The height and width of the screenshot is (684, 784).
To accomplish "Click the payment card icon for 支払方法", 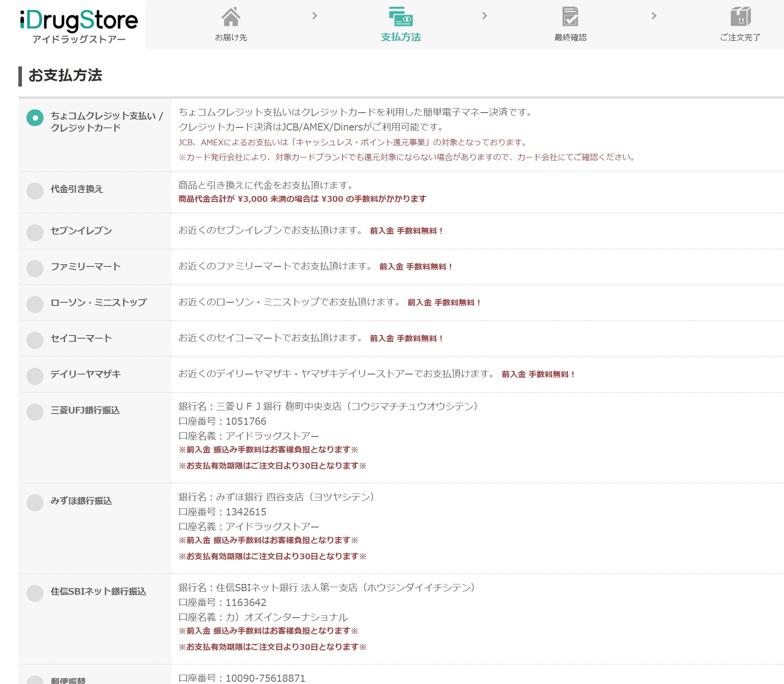I will click(401, 17).
